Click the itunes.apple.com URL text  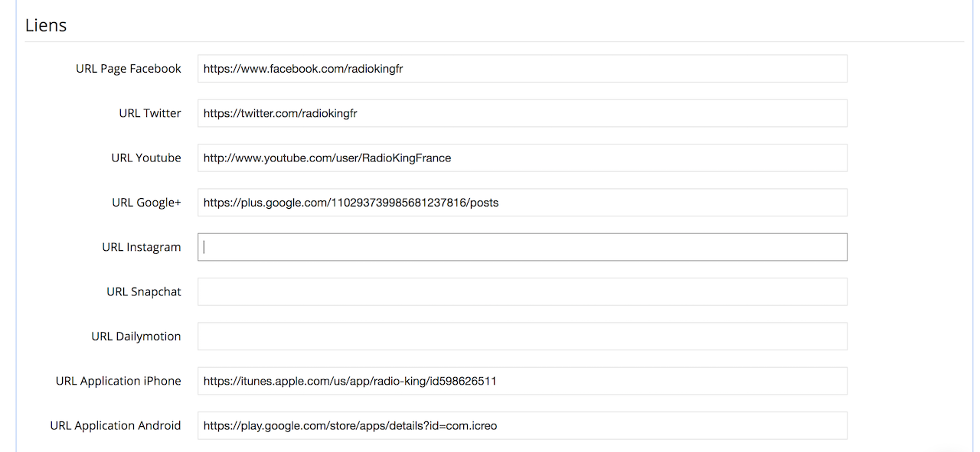pos(350,381)
